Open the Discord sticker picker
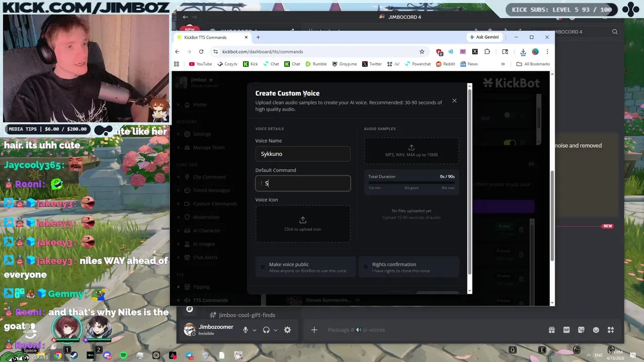 tap(581, 330)
